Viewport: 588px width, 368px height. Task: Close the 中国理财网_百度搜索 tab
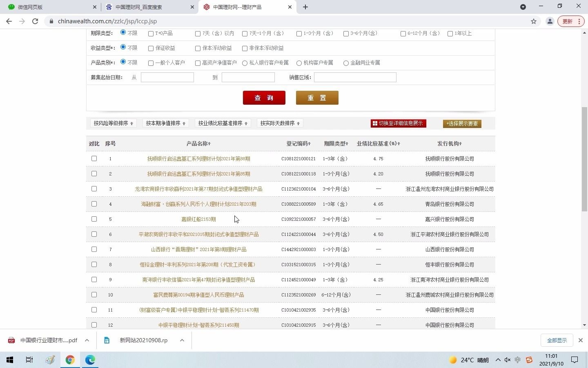coord(192,7)
